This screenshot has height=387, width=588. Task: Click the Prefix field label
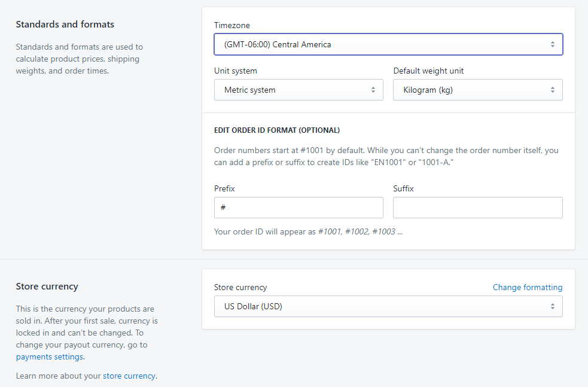click(224, 188)
